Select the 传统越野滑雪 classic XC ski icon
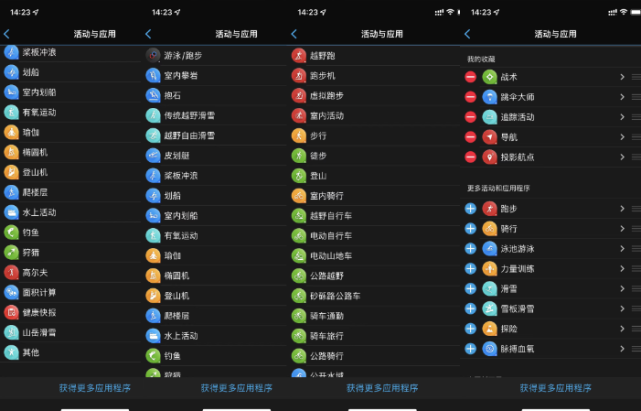This screenshot has width=641, height=411. coord(153,115)
